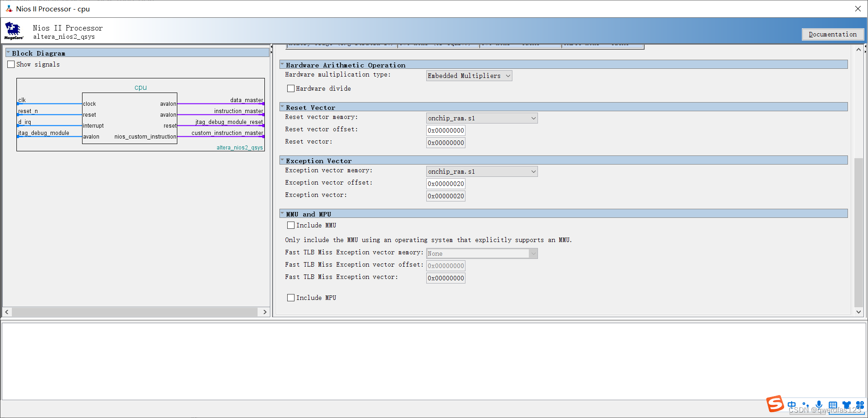This screenshot has width=868, height=418.
Task: Click the splitter collapse arrow beside block diagram
Action: click(x=272, y=46)
